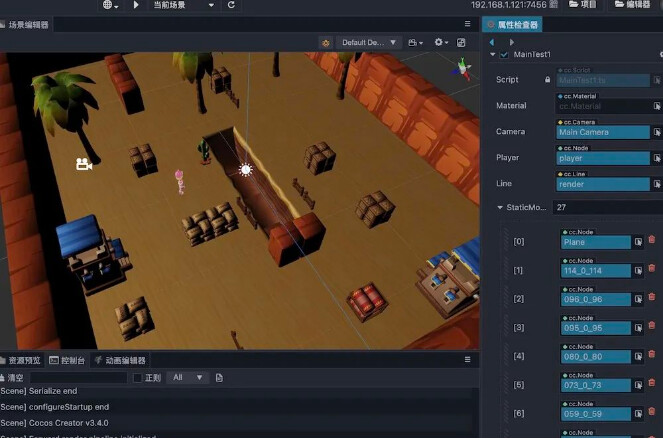The height and width of the screenshot is (440, 663).
Task: Click the refresh preview icon
Action: pos(231,5)
